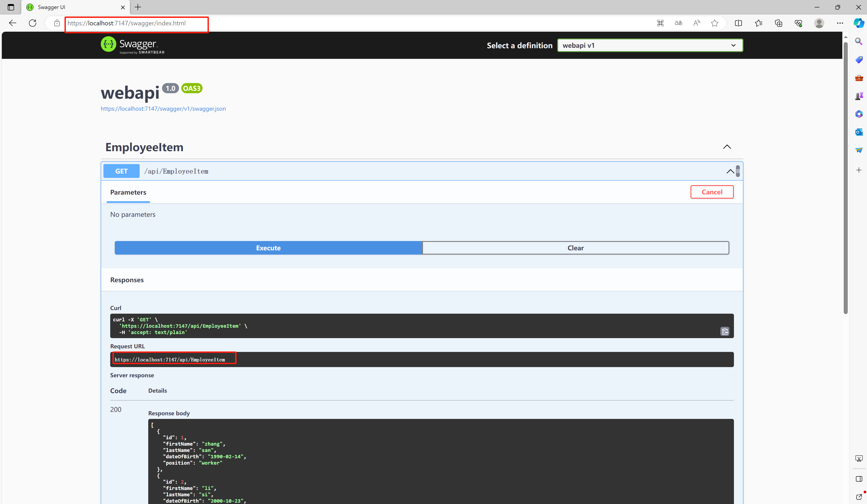Viewport: 867px width, 504px height.
Task: Open Read aloud icon in address bar
Action: 696,23
